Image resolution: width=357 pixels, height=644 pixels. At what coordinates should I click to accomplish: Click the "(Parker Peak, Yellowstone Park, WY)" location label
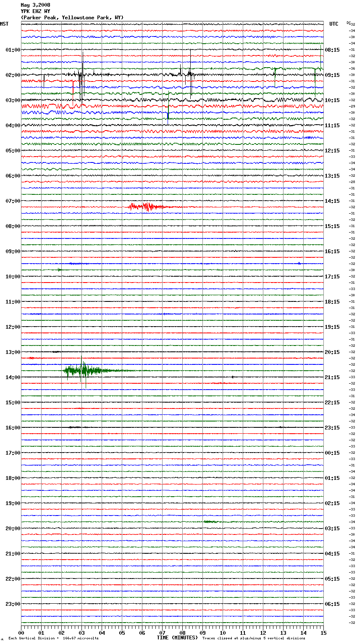pyautogui.click(x=72, y=18)
